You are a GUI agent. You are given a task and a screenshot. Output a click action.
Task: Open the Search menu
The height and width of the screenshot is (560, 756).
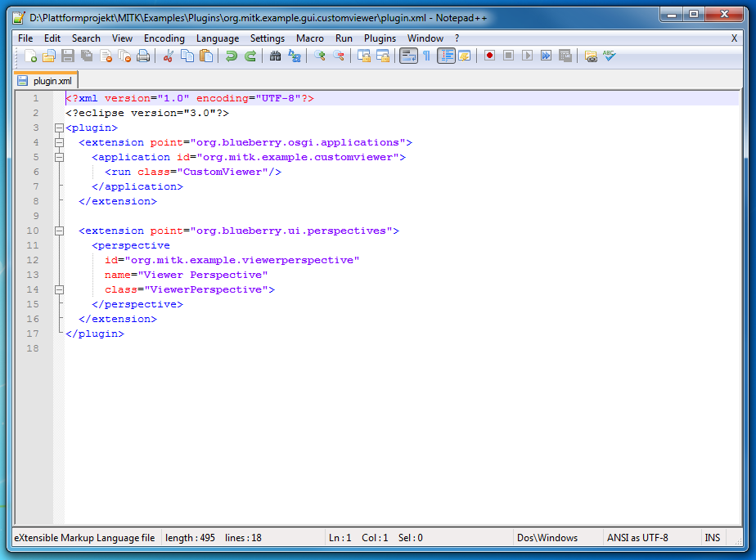click(86, 38)
